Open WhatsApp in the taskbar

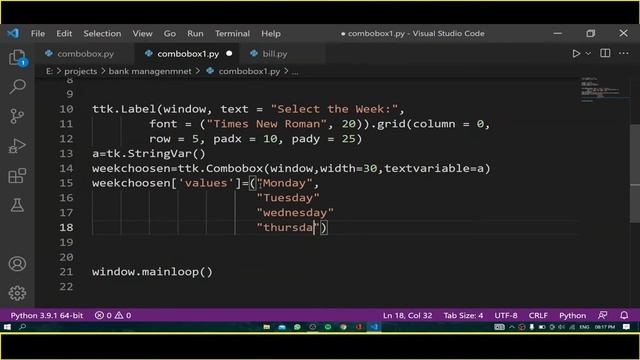pos(297,327)
